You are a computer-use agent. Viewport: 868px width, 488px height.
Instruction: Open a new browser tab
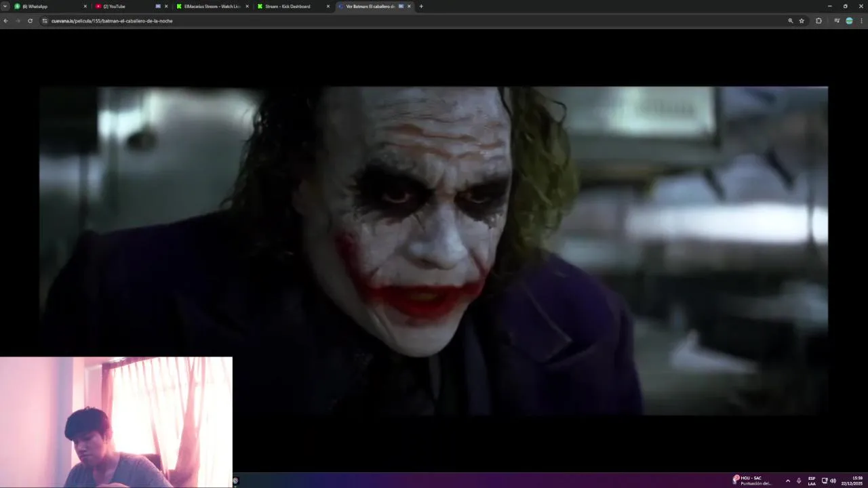tap(421, 6)
